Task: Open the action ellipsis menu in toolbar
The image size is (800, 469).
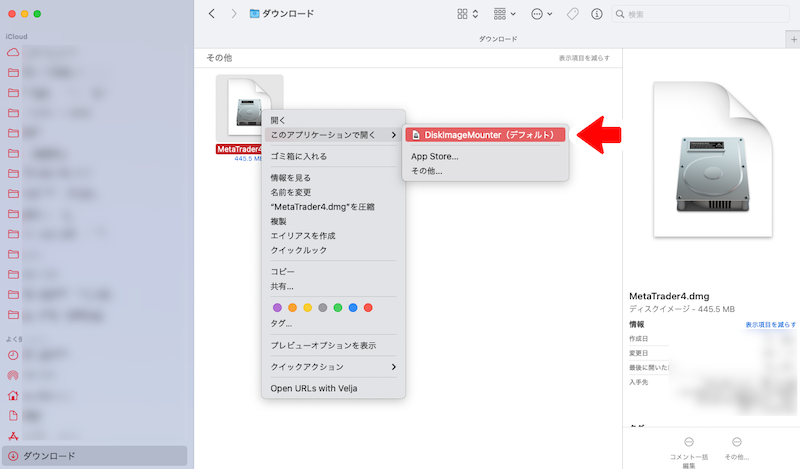Action: [541, 14]
